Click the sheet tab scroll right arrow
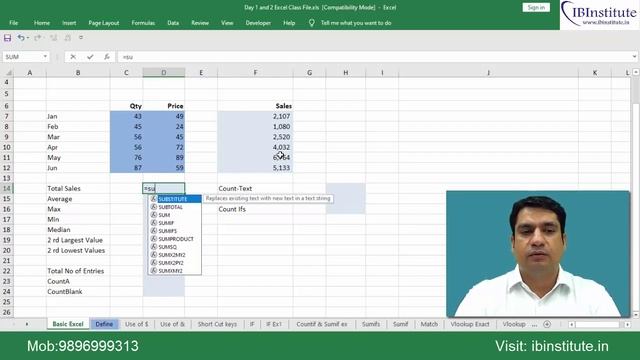 27,324
